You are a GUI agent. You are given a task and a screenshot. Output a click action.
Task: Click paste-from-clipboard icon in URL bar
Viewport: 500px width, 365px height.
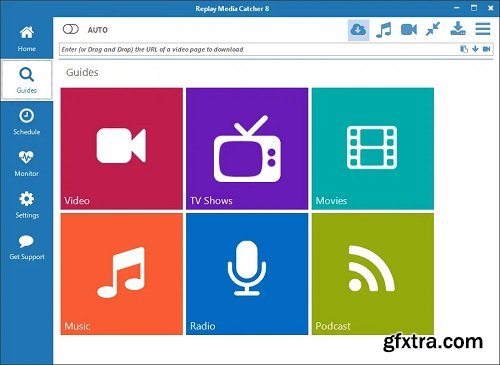tap(464, 49)
